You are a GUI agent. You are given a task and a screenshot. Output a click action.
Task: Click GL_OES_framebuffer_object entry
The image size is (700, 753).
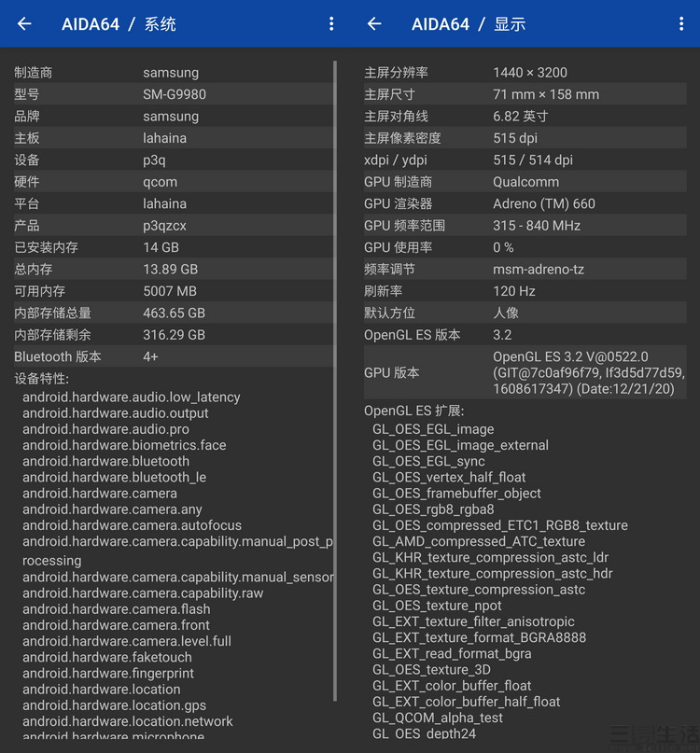(456, 494)
